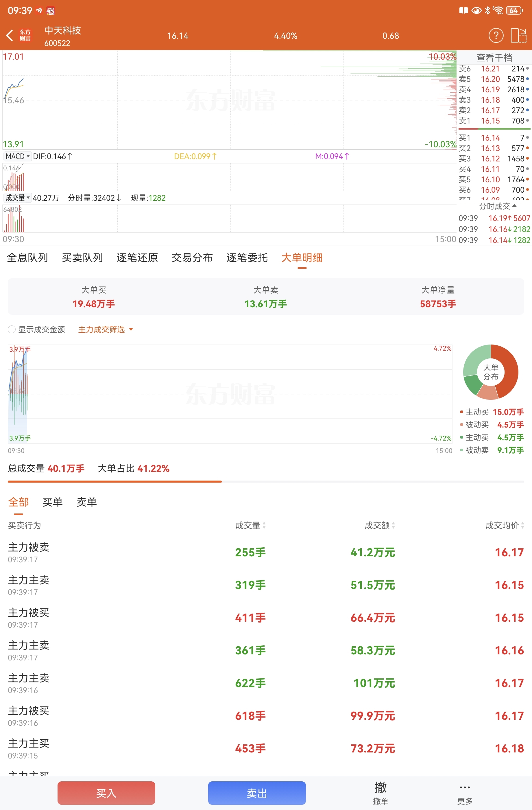Select 卖1 16.15 order row

(x=494, y=121)
